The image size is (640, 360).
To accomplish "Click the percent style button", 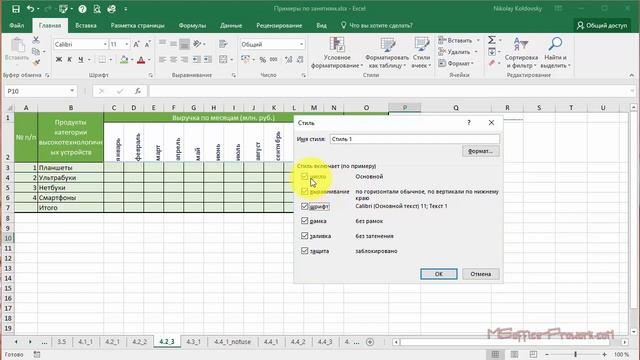I will [262, 60].
